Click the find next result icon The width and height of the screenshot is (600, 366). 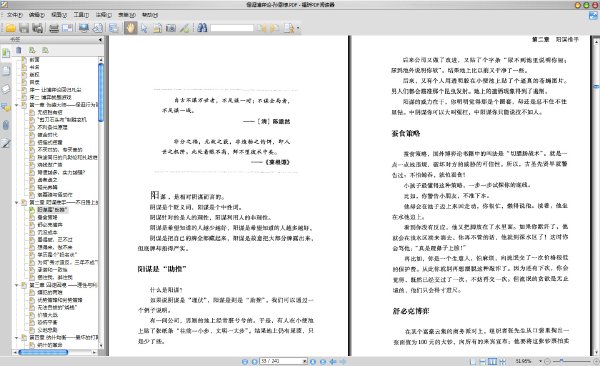(x=275, y=28)
